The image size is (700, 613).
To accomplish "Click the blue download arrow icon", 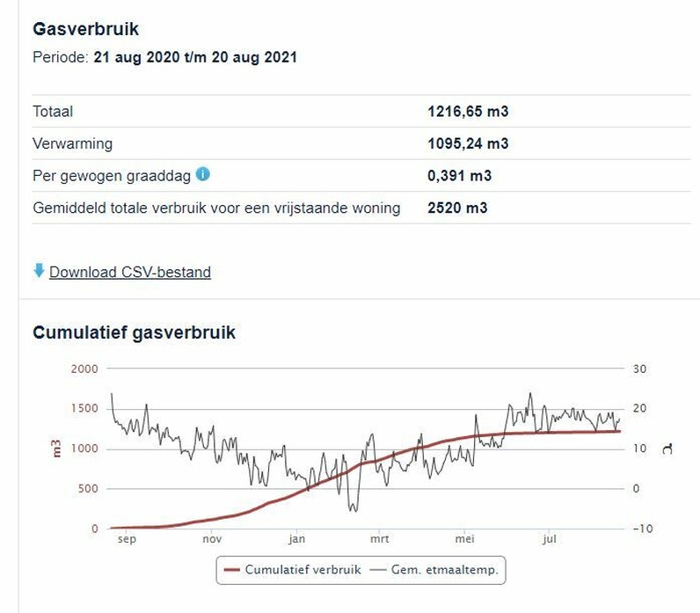I will 39,271.
